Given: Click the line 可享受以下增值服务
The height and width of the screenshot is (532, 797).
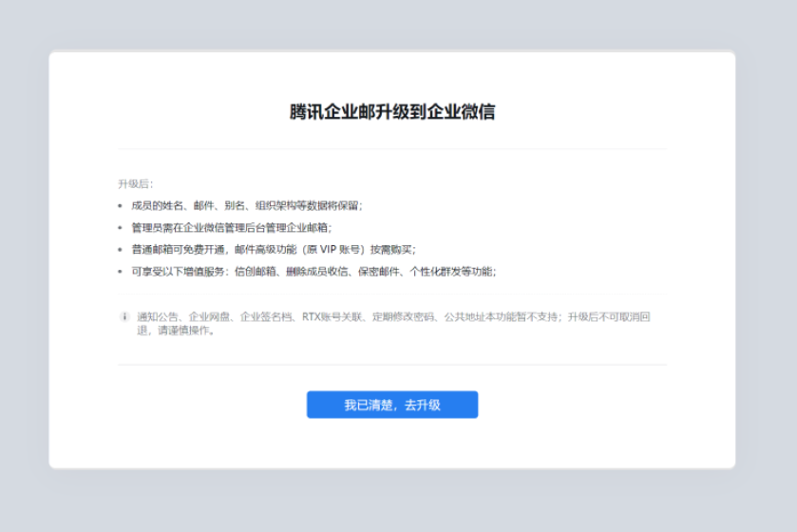Looking at the screenshot, I should point(313,272).
